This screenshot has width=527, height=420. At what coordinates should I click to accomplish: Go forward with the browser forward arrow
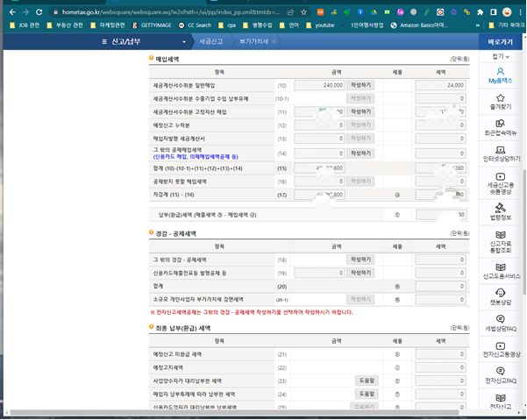(26, 12)
